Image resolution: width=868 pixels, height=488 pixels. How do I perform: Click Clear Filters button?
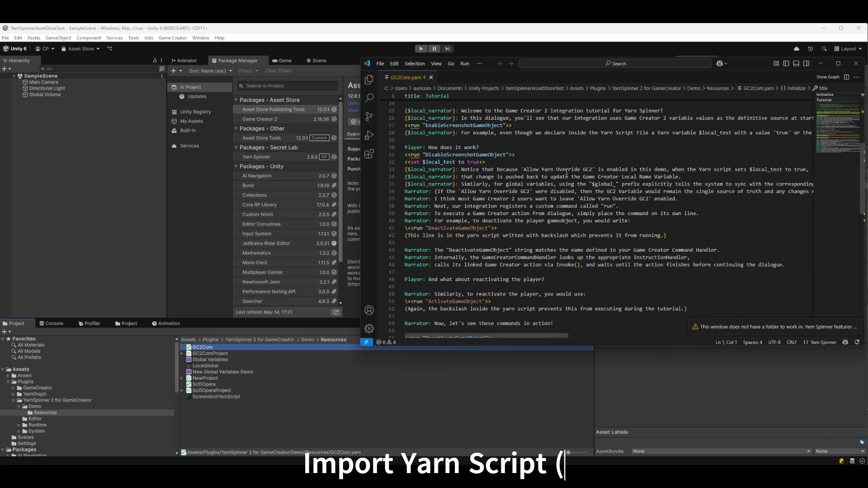pos(278,71)
